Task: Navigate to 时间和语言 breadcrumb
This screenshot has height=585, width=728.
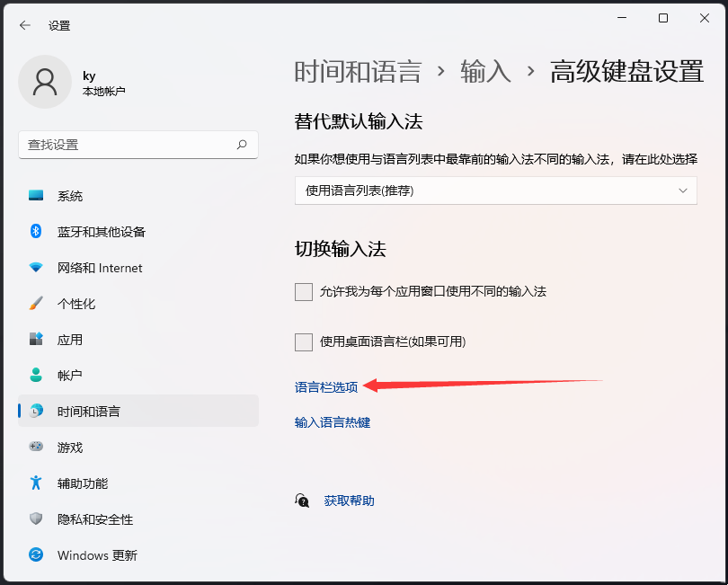Action: tap(358, 72)
